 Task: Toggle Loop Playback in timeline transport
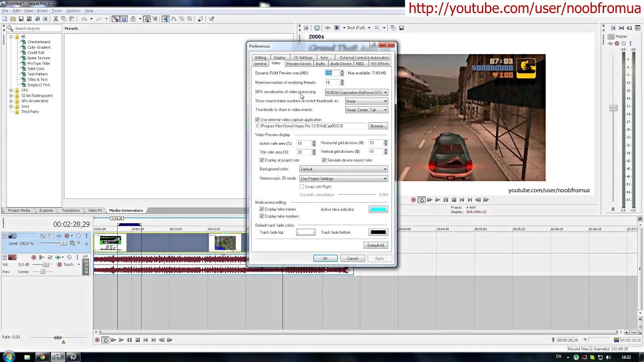point(105,340)
